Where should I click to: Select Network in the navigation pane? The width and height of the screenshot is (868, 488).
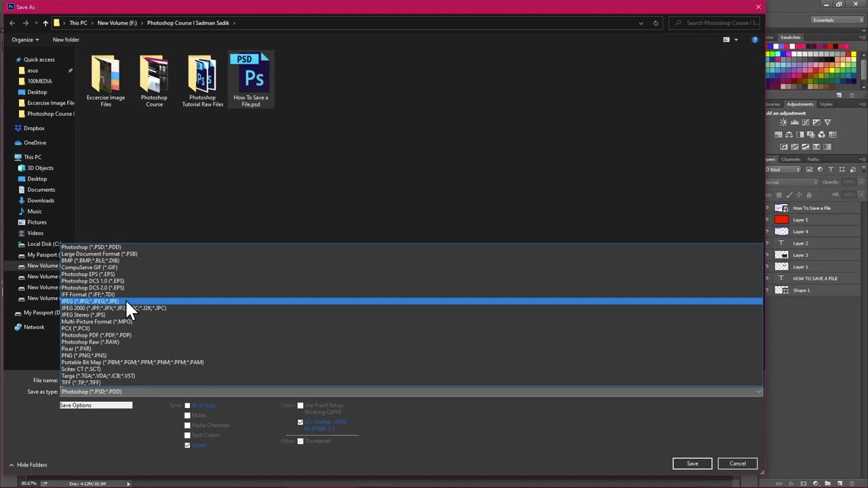tap(34, 327)
